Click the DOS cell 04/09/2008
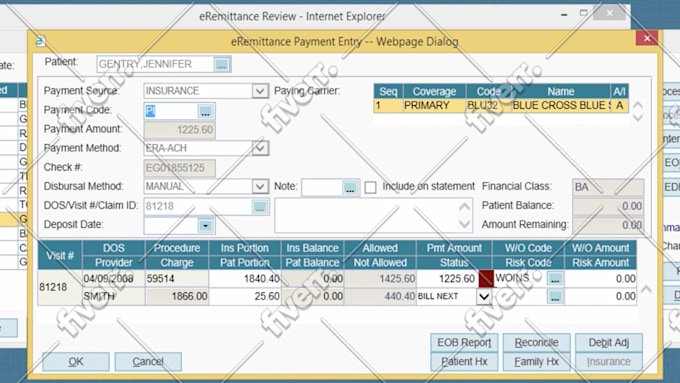Image resolution: width=680 pixels, height=383 pixels. [114, 278]
